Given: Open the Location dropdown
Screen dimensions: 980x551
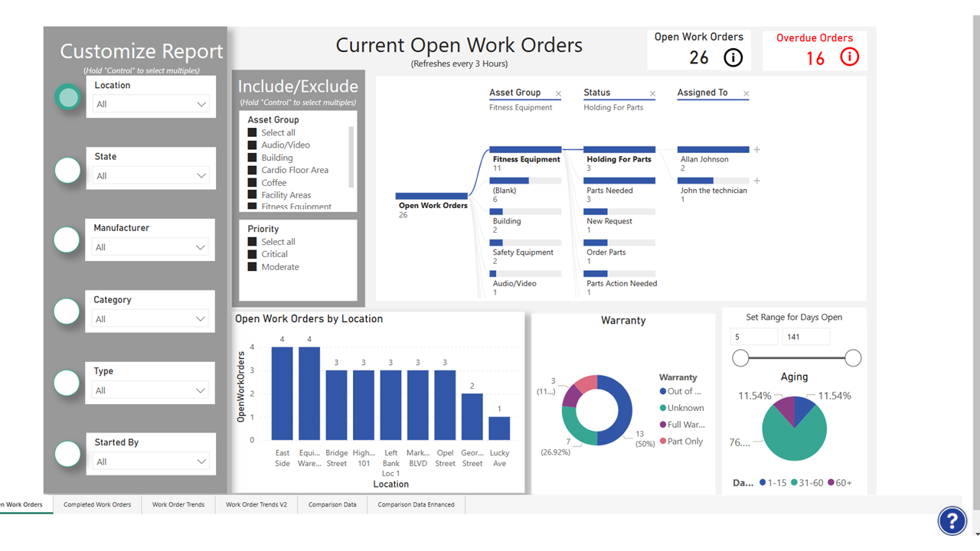Looking at the screenshot, I should pyautogui.click(x=151, y=104).
